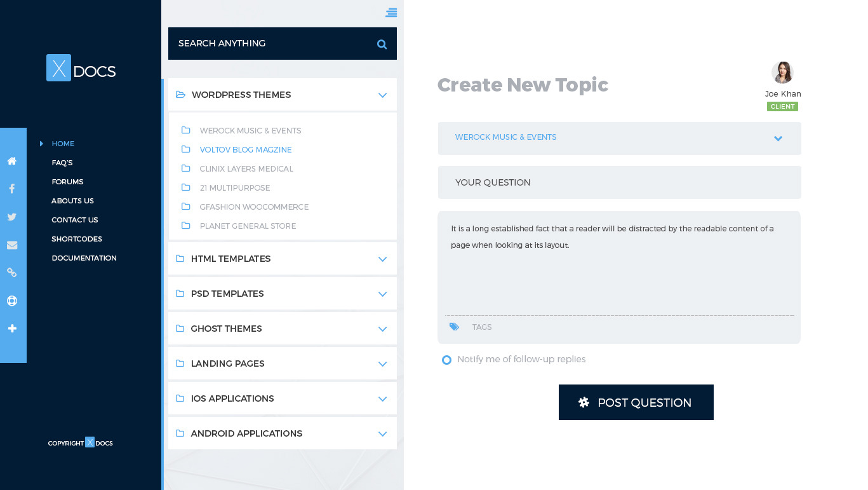Click the Your Question input field
Image resolution: width=868 pixels, height=490 pixels.
pyautogui.click(x=619, y=182)
